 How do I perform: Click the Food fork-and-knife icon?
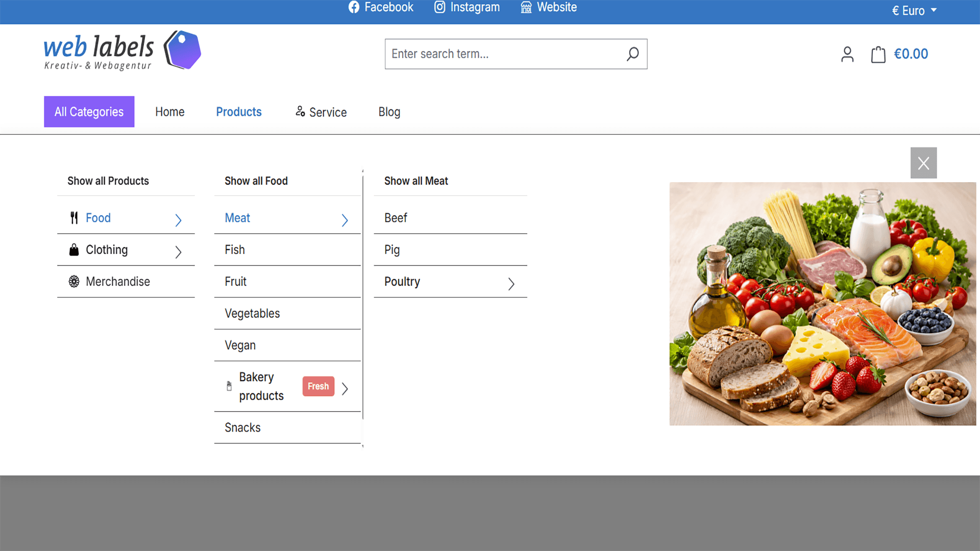click(x=74, y=218)
